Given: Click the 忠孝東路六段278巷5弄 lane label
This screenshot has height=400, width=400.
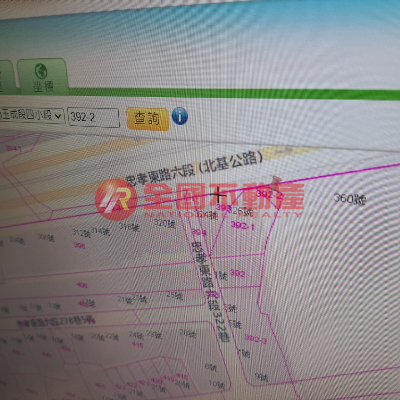Looking at the screenshot, I should [55, 321].
